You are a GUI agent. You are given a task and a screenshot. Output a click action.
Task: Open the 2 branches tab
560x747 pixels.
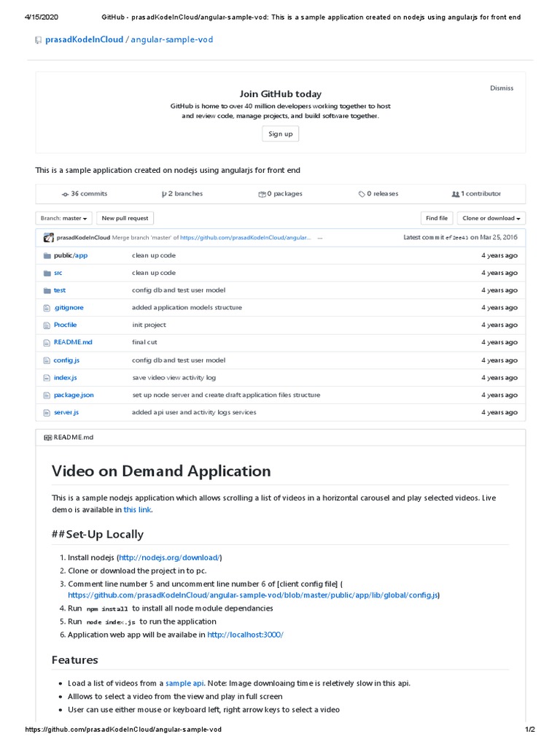click(x=186, y=194)
